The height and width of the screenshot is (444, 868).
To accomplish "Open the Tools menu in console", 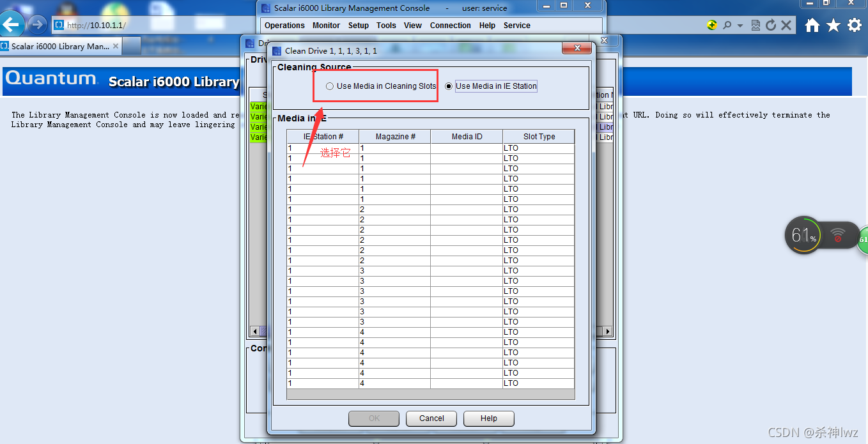I will tap(386, 26).
